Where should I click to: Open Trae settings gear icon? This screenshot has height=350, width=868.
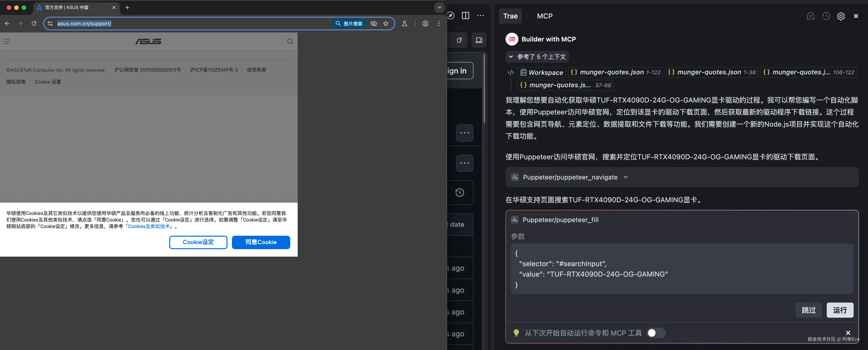[x=841, y=16]
